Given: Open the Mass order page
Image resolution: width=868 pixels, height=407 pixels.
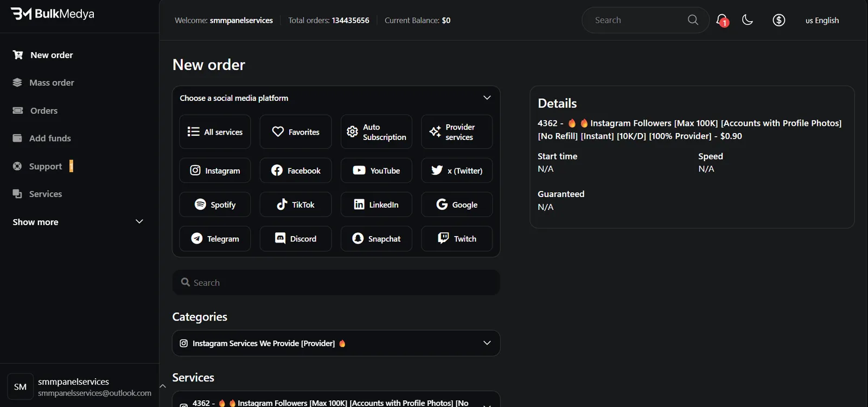Looking at the screenshot, I should coord(43,82).
